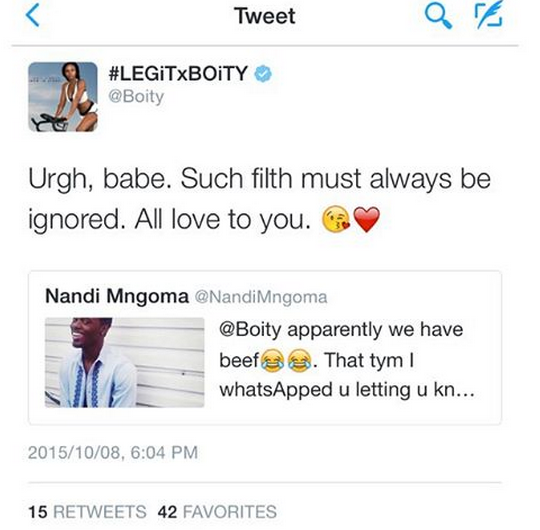Open the truncated quoted tweet text
Viewport: 540px width, 530px height.
point(347,360)
